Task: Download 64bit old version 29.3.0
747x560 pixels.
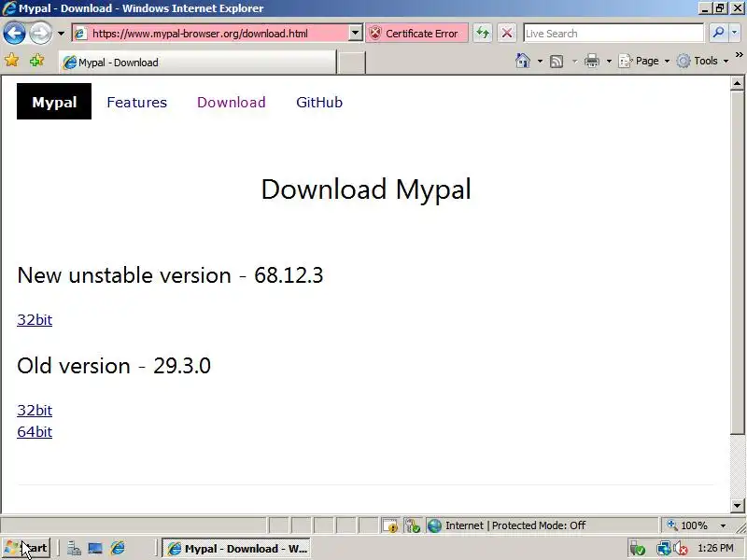Action: click(x=35, y=431)
